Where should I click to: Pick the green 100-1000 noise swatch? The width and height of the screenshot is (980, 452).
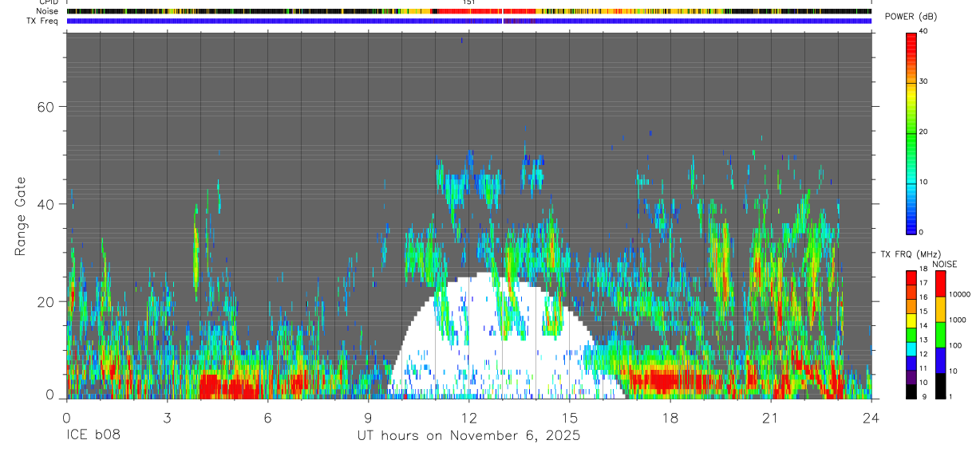tap(940, 334)
